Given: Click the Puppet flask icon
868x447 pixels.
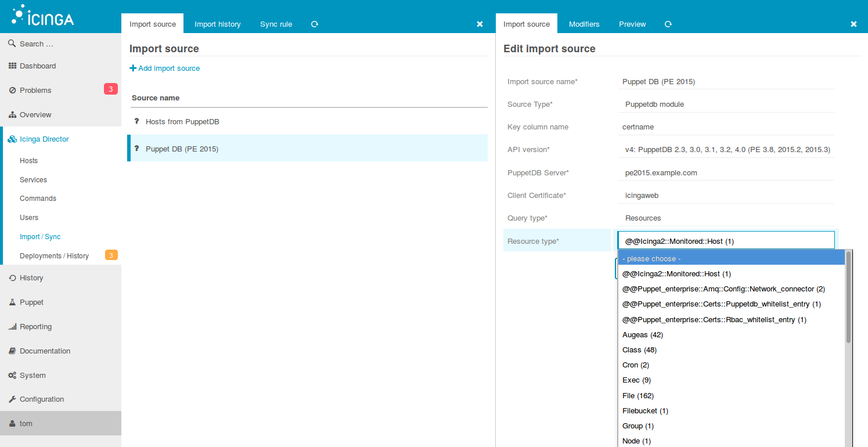Looking at the screenshot, I should coord(12,302).
